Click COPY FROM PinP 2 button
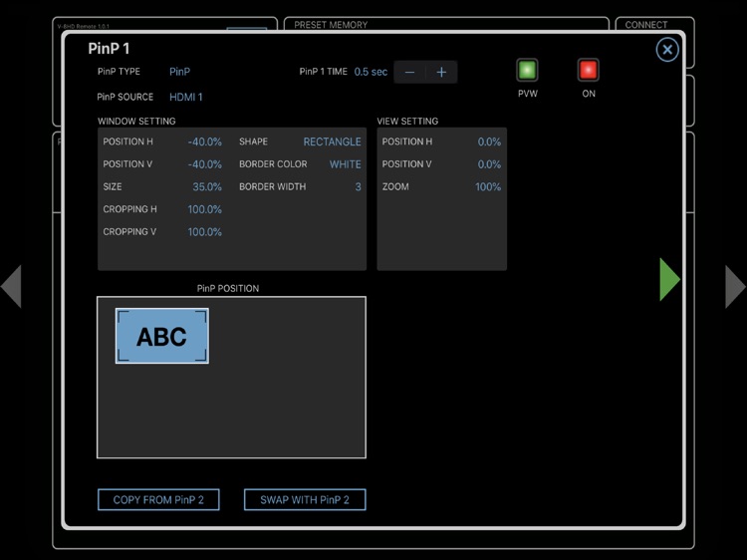This screenshot has width=747, height=560. (158, 499)
